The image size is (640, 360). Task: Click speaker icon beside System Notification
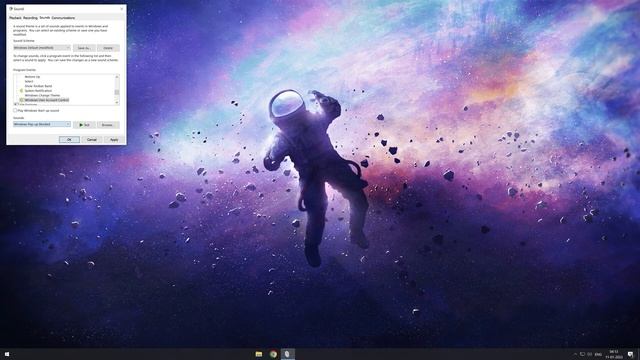[x=22, y=91]
